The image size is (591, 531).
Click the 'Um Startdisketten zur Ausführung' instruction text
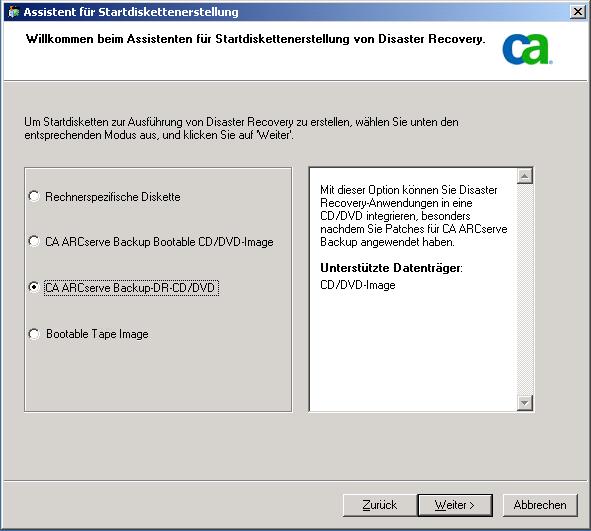tap(241, 129)
